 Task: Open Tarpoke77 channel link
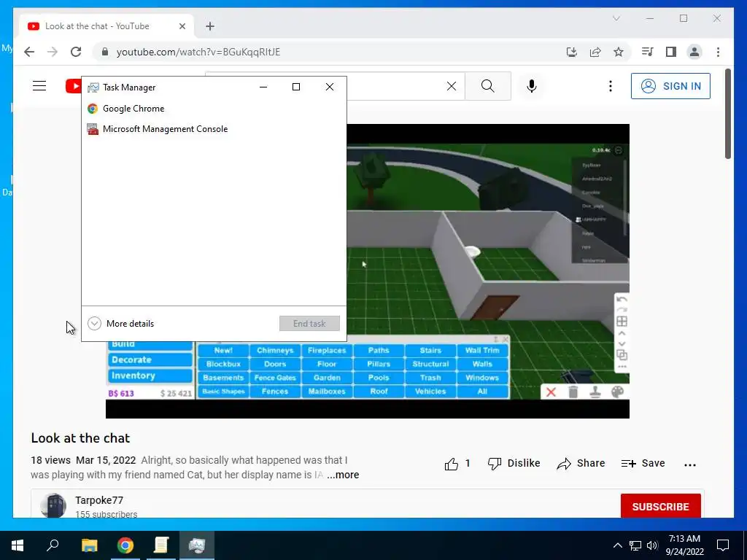pos(99,500)
